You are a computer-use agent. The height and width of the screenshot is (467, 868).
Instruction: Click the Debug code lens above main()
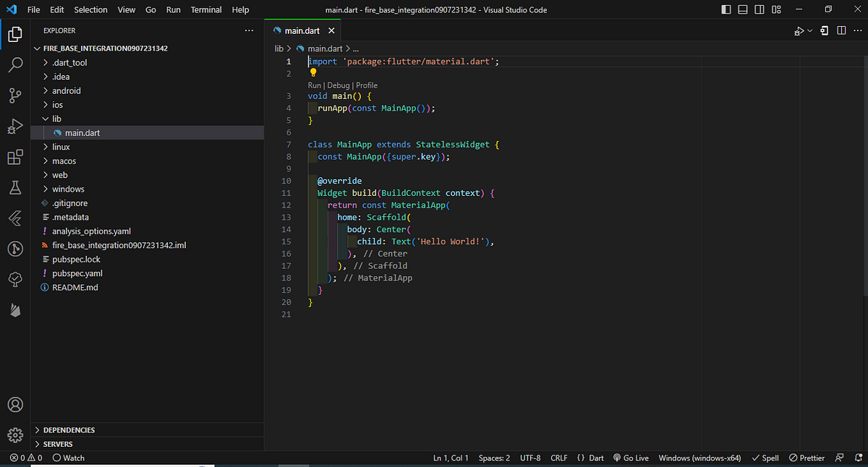coord(338,85)
